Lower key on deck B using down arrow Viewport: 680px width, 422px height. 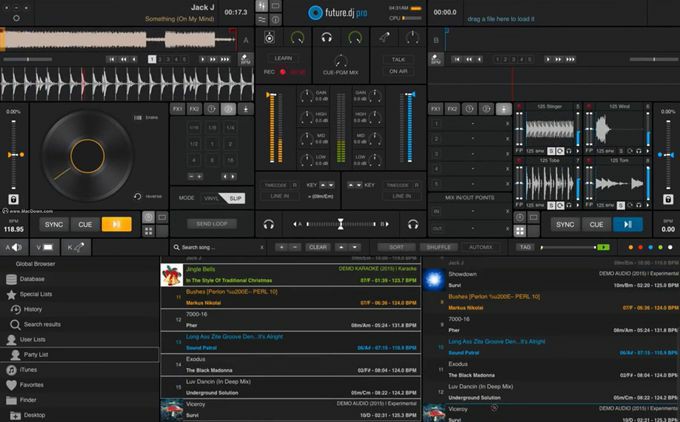(x=360, y=185)
